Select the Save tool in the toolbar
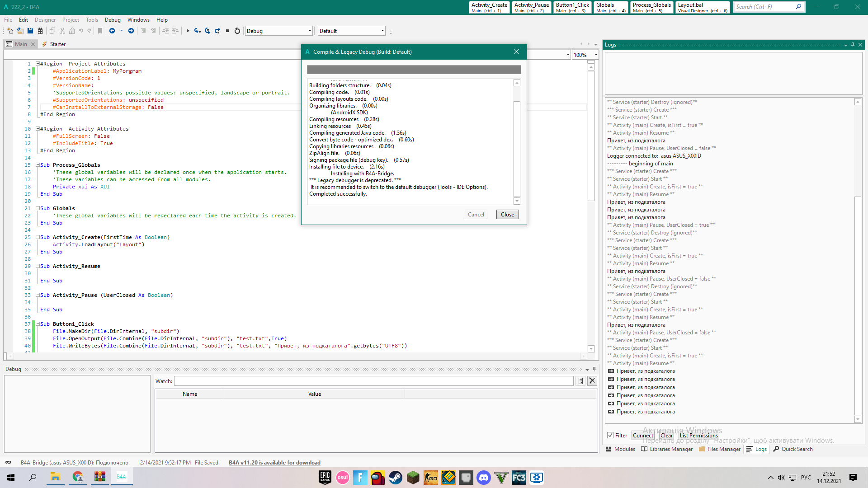The height and width of the screenshot is (488, 868). pos(29,31)
